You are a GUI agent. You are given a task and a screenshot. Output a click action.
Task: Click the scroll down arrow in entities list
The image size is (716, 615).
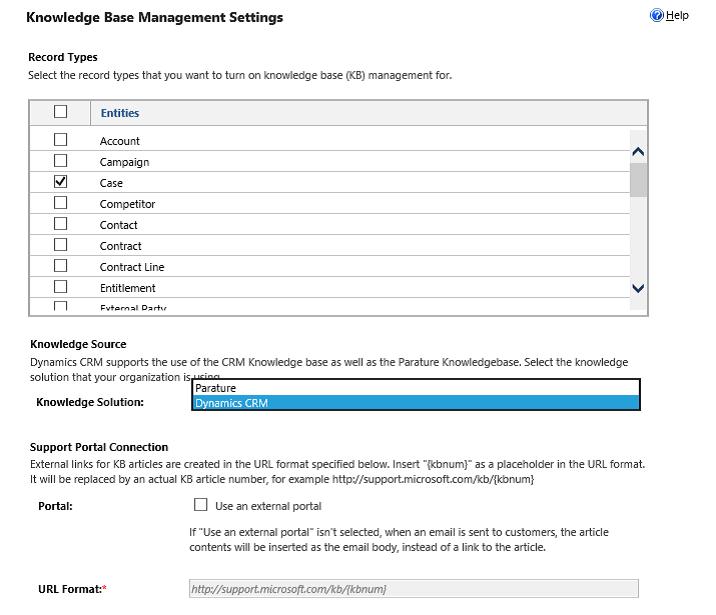click(638, 288)
